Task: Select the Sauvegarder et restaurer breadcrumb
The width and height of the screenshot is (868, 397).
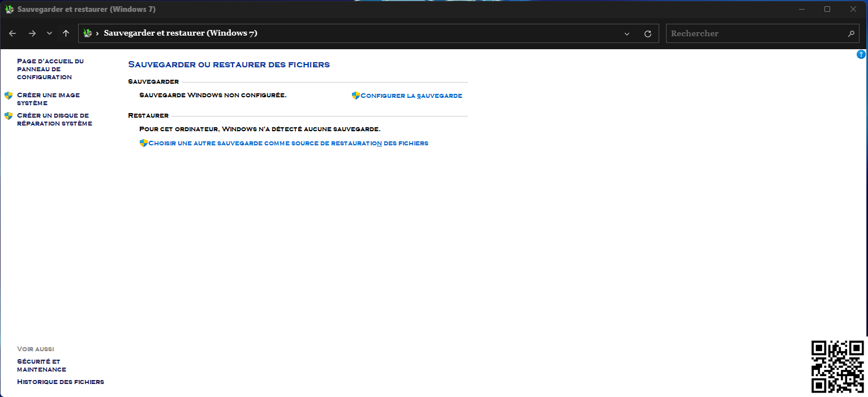Action: pyautogui.click(x=181, y=33)
